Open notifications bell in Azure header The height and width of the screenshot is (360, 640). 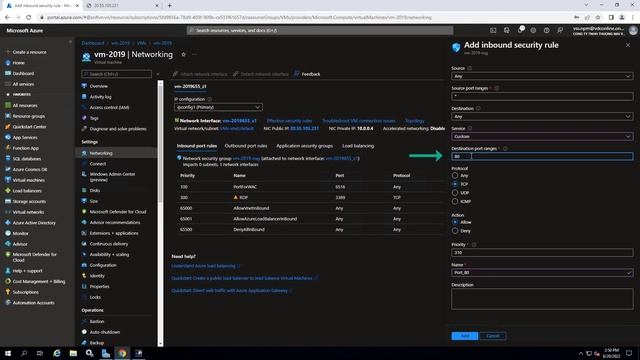pos(520,30)
